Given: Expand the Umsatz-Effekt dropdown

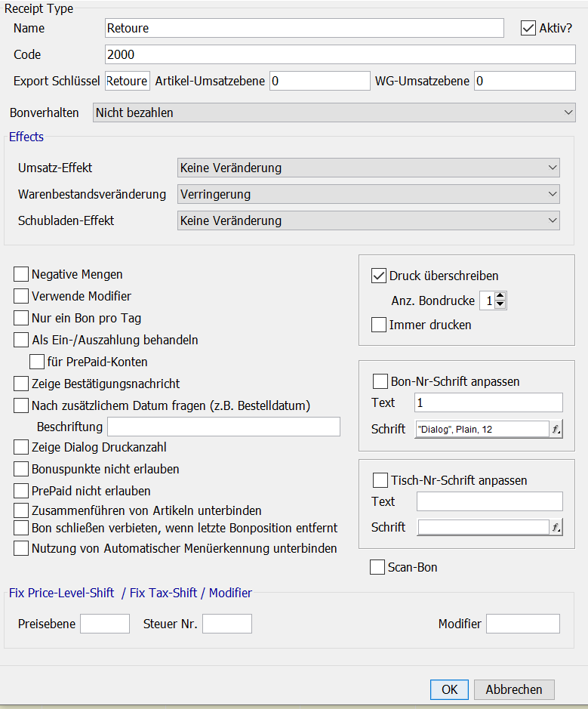Looking at the screenshot, I should (x=368, y=168).
